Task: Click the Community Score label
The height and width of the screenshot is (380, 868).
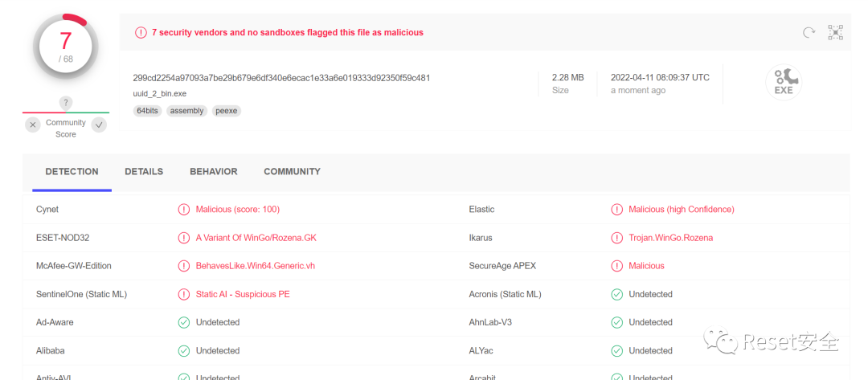Action: [66, 129]
